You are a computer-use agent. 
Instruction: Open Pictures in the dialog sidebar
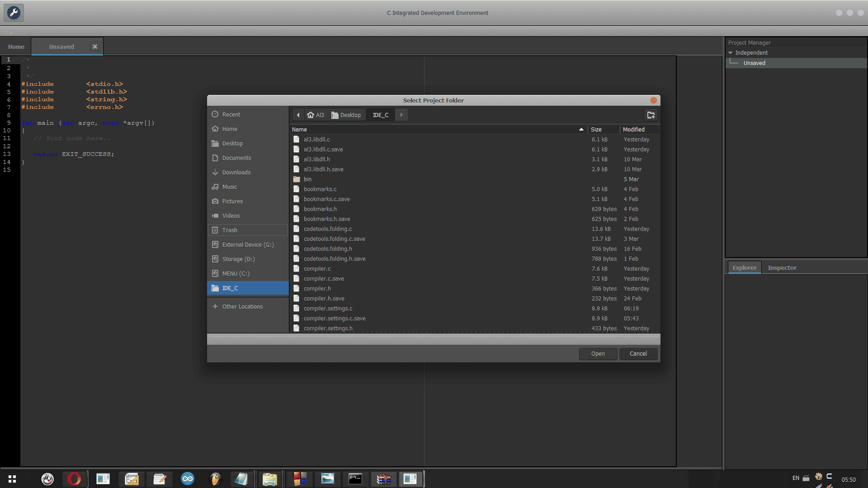[x=248, y=201]
